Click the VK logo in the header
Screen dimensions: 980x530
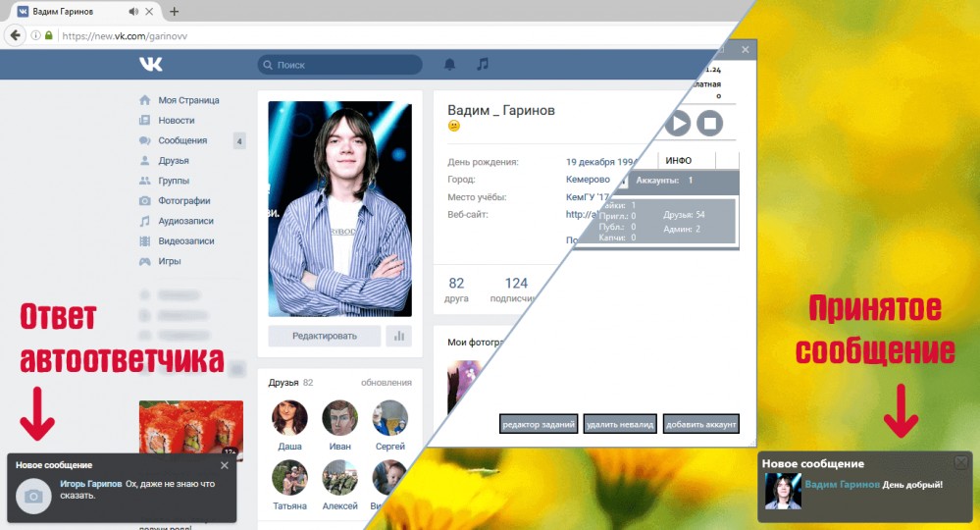click(x=151, y=64)
